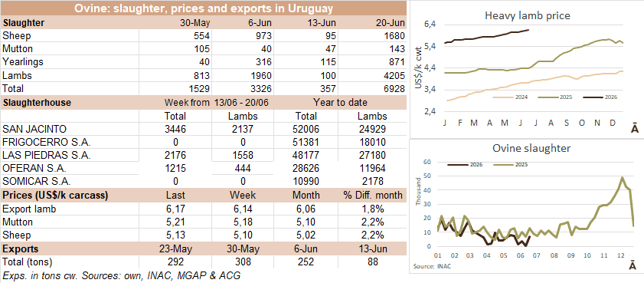Click Mutton last price 5,21
Screen dimensions: 644x283
(175, 222)
